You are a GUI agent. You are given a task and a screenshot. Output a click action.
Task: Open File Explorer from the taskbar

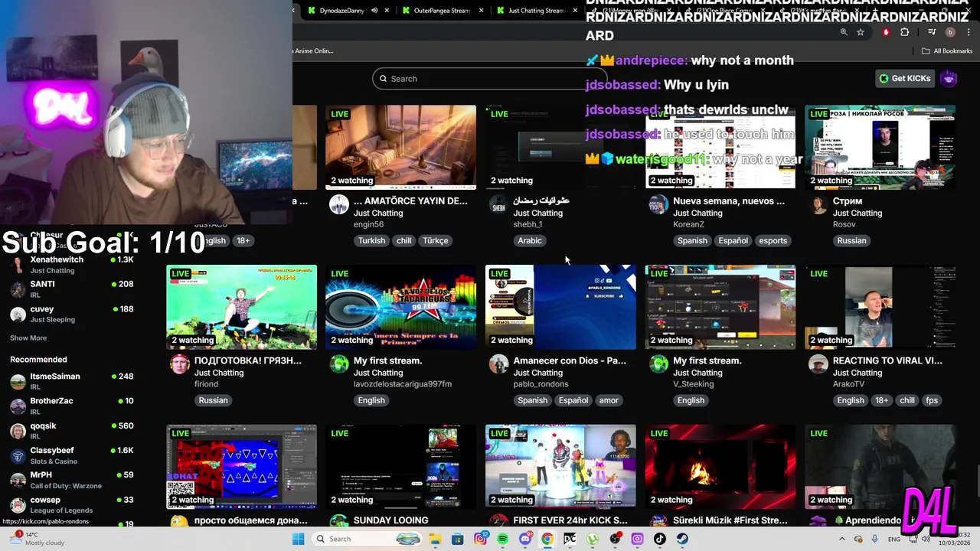click(435, 539)
